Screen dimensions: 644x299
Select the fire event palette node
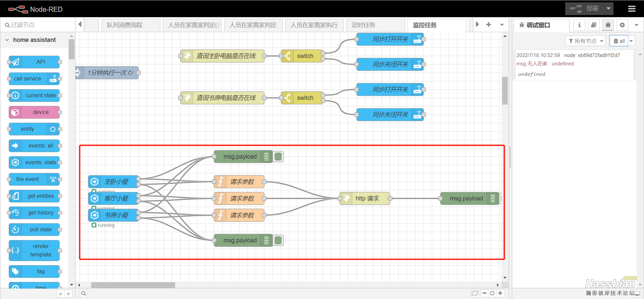pos(34,179)
